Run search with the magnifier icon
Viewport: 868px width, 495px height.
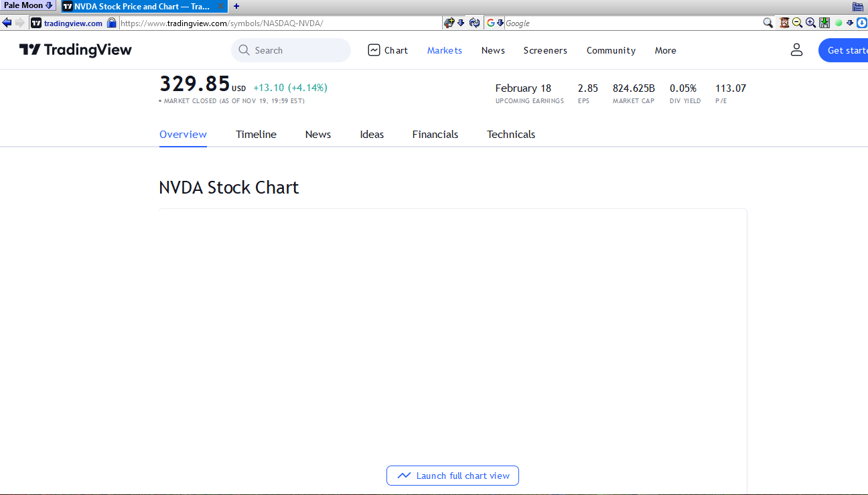768,23
